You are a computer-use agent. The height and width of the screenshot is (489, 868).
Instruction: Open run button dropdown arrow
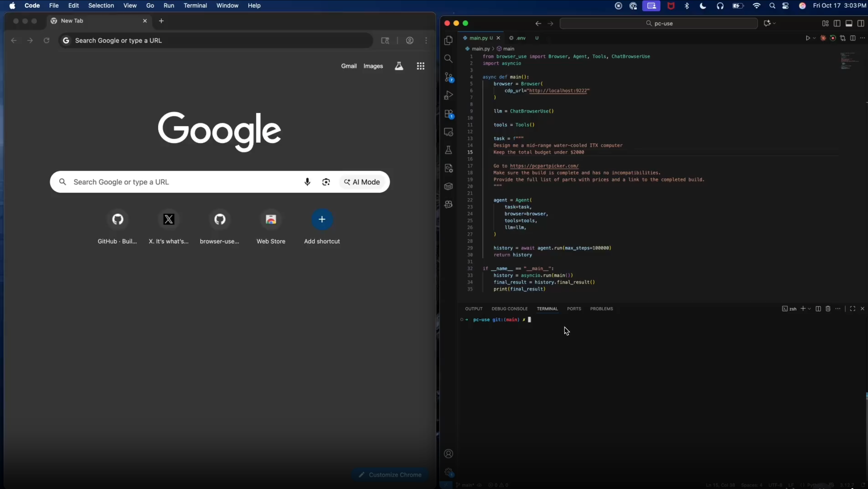point(814,38)
